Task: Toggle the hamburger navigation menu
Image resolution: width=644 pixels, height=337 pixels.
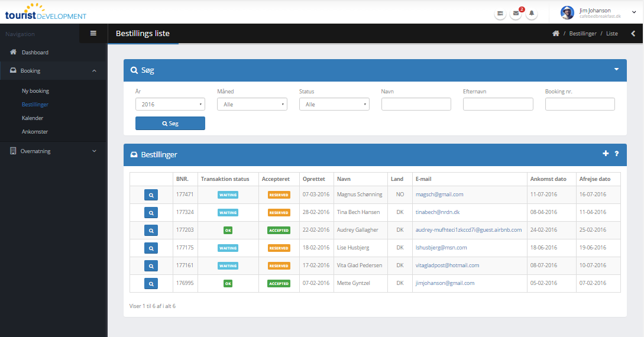Action: pyautogui.click(x=93, y=33)
